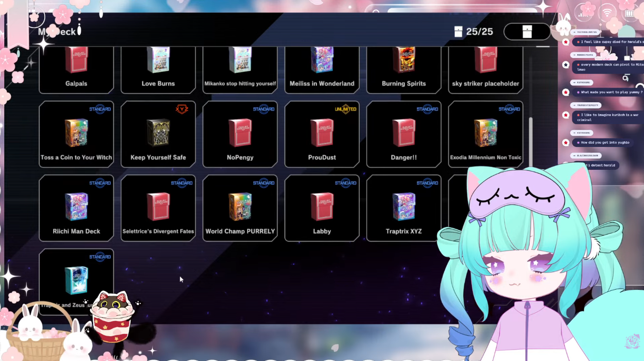Click the create new deck button
The width and height of the screenshot is (644, 361).
pyautogui.click(x=527, y=32)
